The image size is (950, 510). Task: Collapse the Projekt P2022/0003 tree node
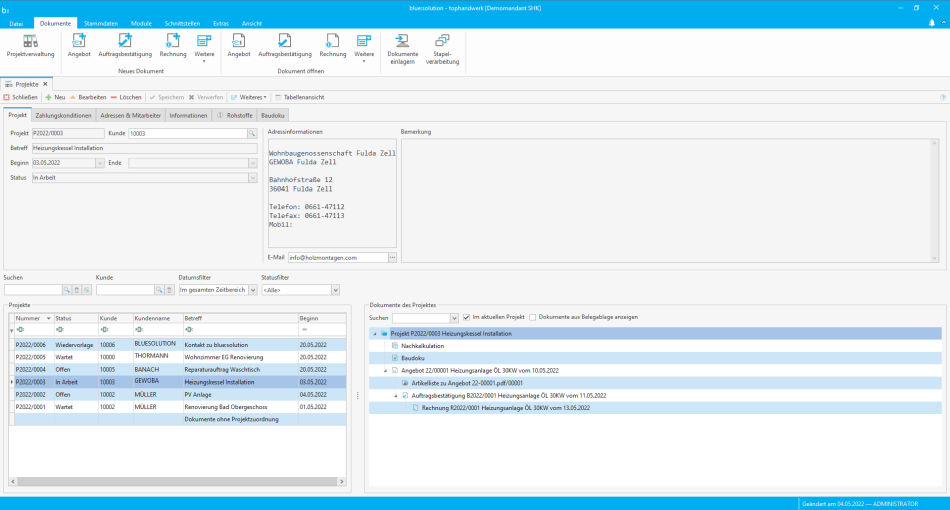(375, 333)
